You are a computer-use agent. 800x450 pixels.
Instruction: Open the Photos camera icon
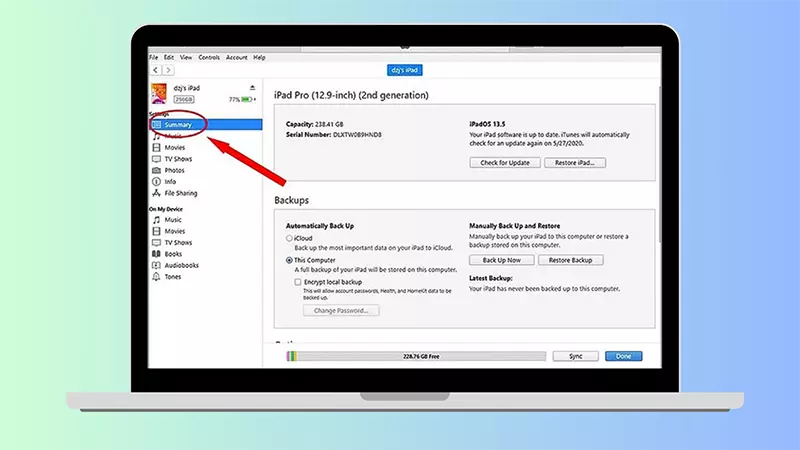157,170
